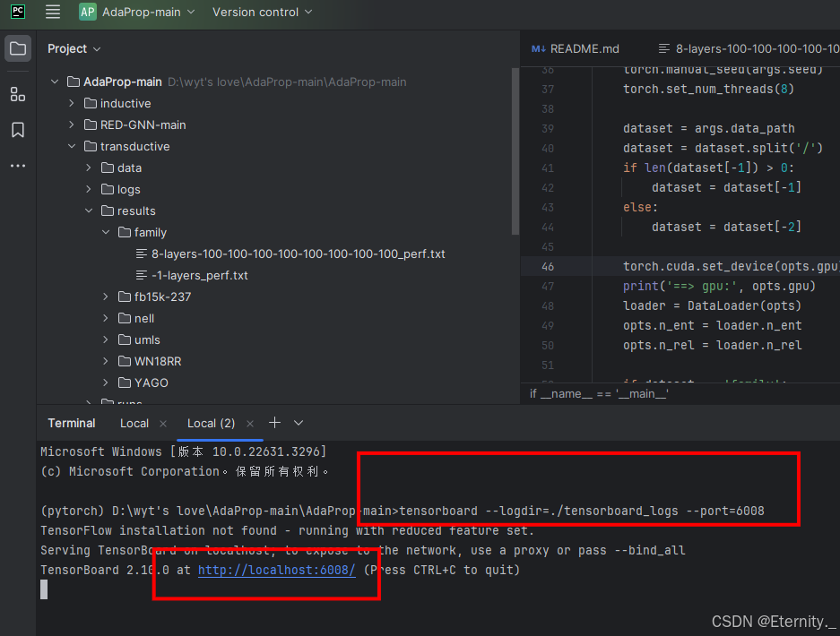This screenshot has width=840, height=636.
Task: Show more tool windows ellipsis icon
Action: click(x=18, y=166)
